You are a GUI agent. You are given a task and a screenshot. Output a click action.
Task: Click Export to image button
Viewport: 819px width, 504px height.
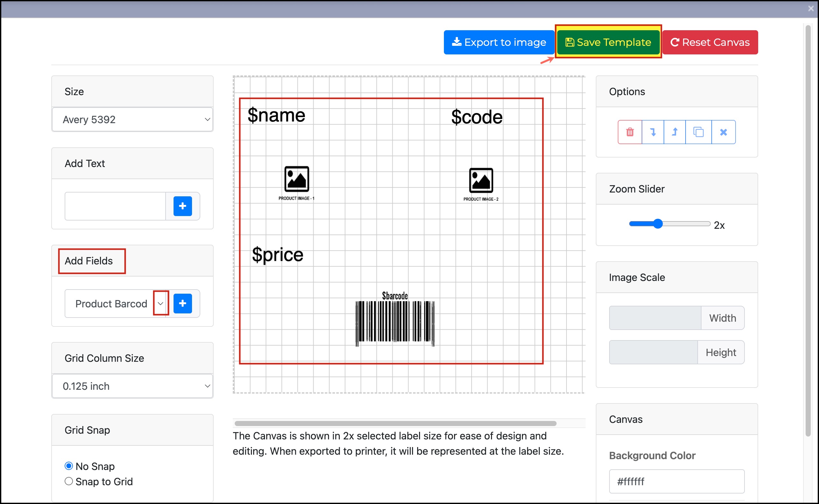tap(499, 42)
